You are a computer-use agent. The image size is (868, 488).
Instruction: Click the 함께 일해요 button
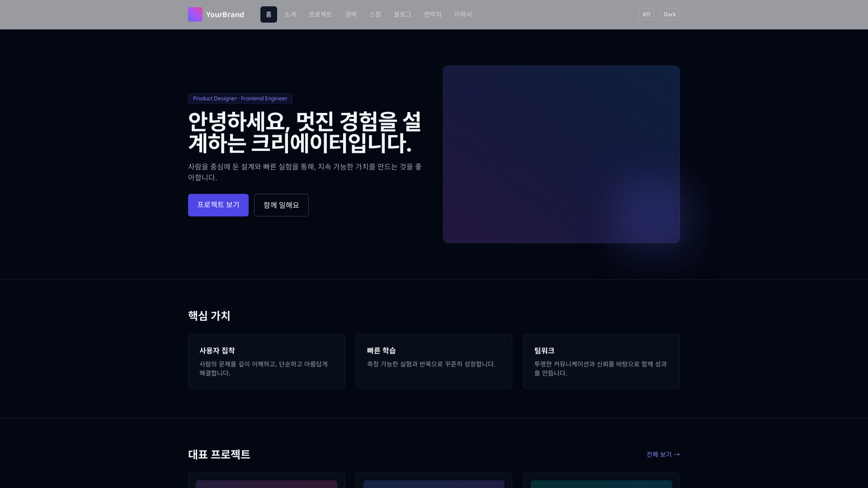[281, 205]
